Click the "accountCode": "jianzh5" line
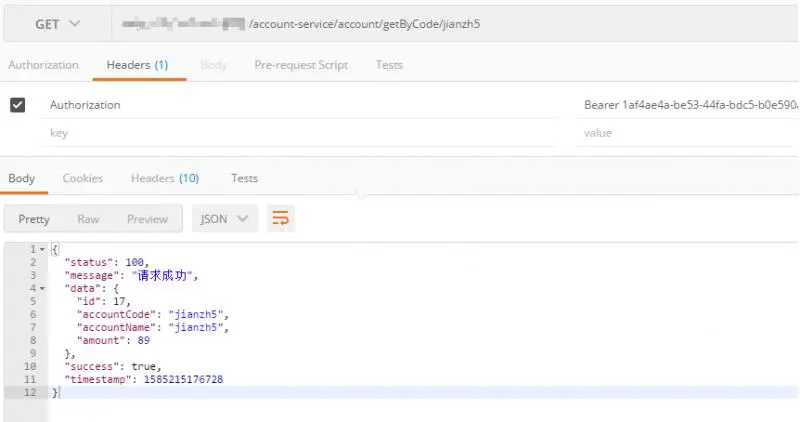The height and width of the screenshot is (422, 800). click(x=153, y=314)
